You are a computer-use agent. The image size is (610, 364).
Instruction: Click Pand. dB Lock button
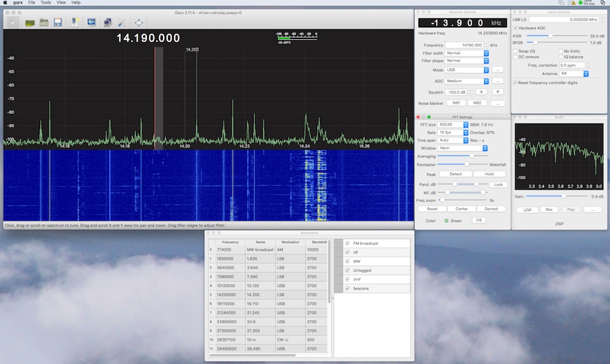pyautogui.click(x=498, y=185)
